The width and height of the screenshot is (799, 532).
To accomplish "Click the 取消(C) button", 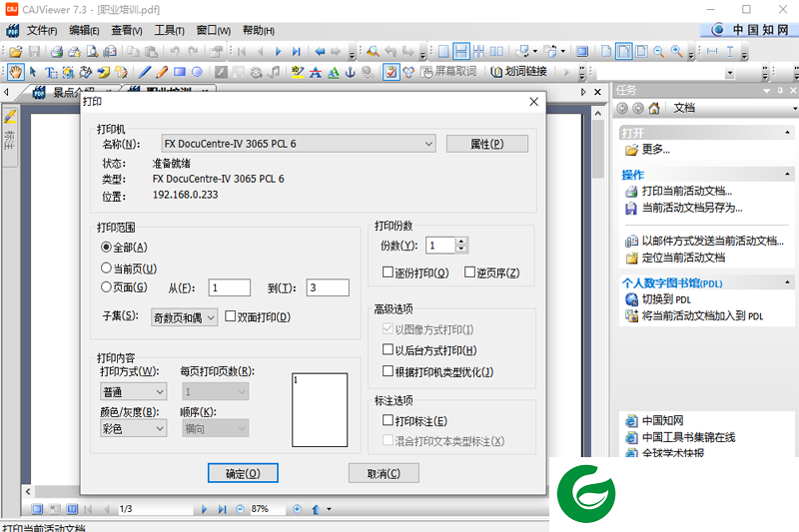I will [x=384, y=473].
